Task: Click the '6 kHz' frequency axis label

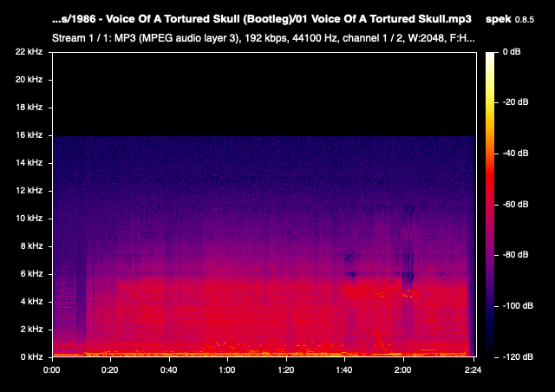Action: pos(31,274)
